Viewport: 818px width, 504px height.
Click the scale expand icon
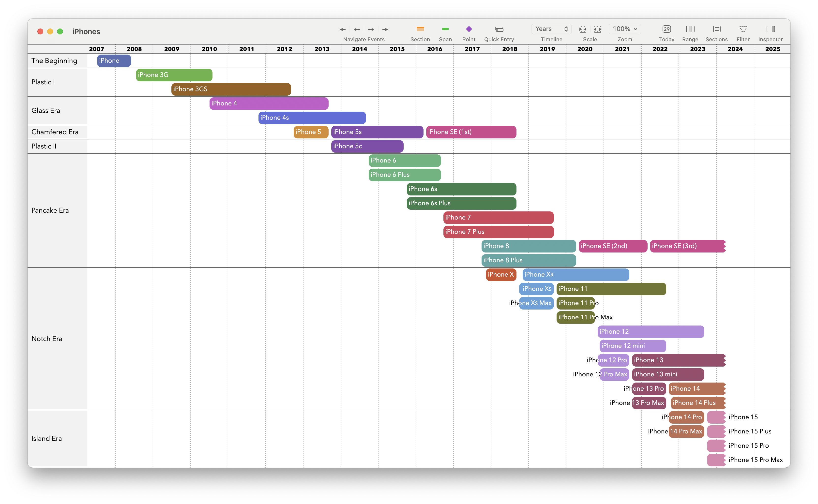(598, 29)
